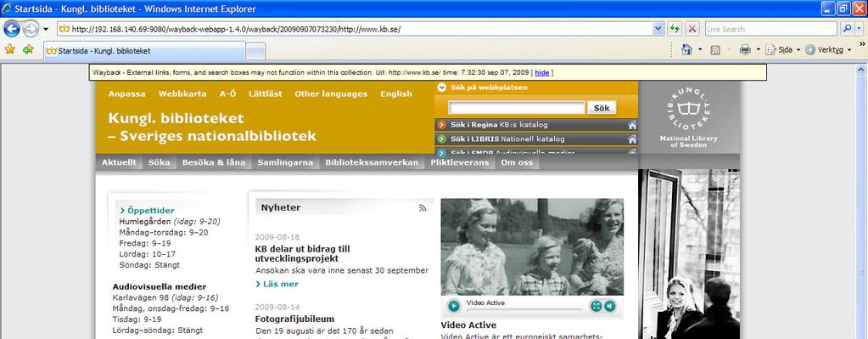Toggle fullscreen on the video player
This screenshot has width=868, height=339.
click(x=596, y=305)
